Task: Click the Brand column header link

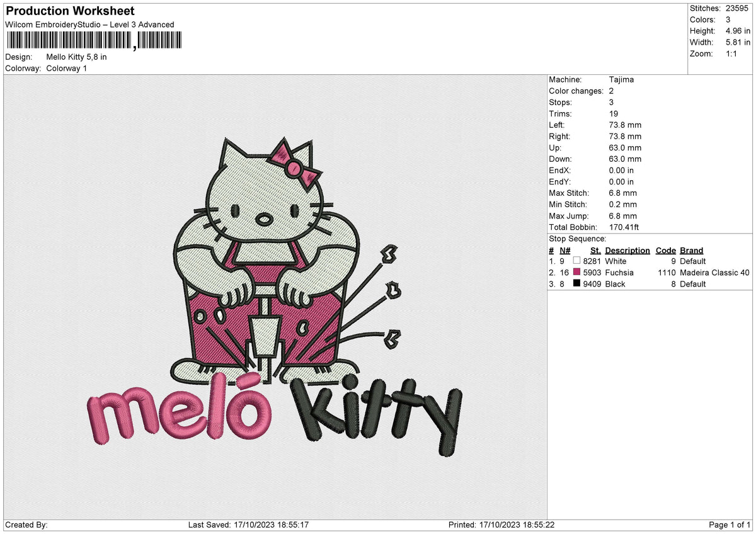Action: click(690, 250)
